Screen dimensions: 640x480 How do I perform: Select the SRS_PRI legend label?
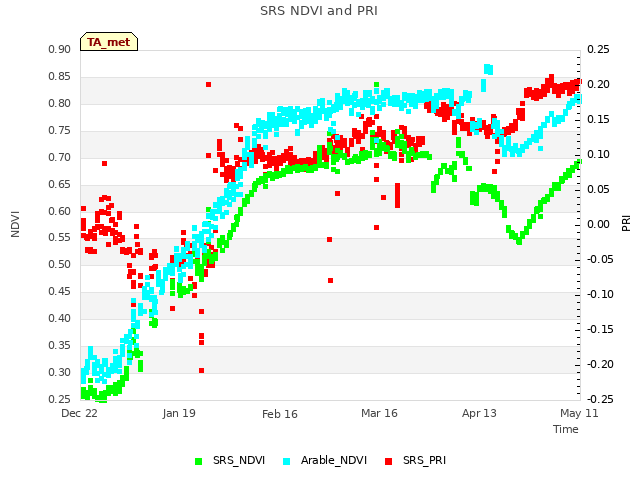pos(424,460)
